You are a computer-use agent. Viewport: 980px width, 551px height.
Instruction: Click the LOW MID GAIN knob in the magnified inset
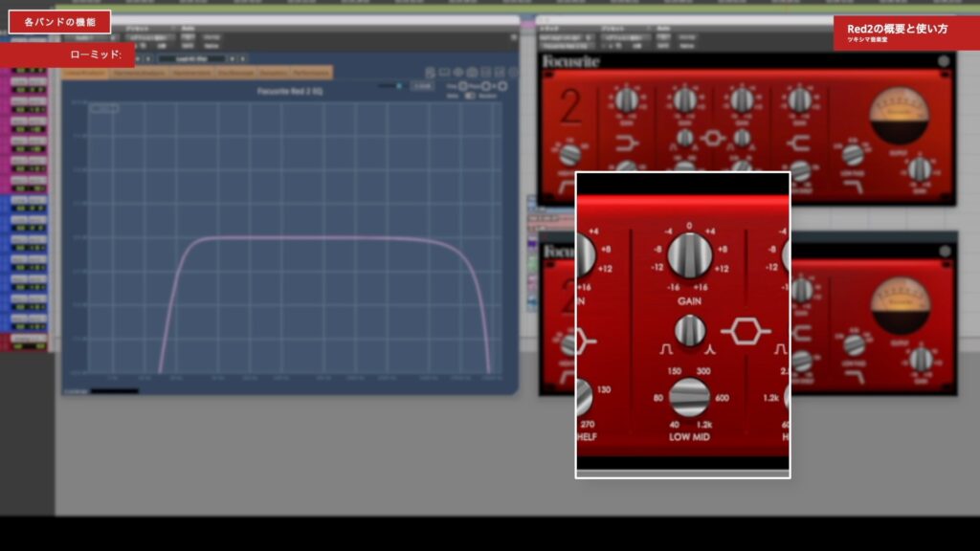(x=689, y=255)
